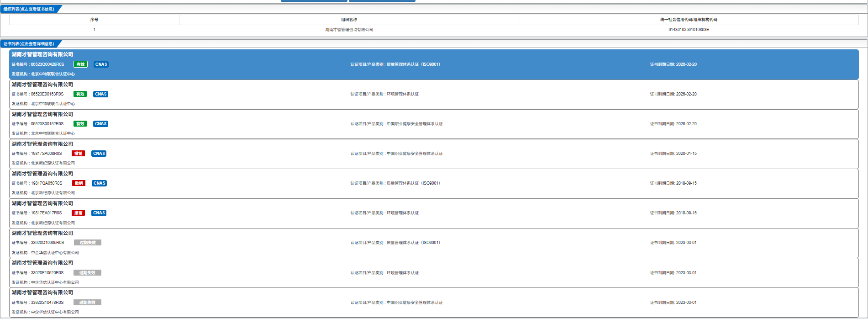Click CNAS badge for certificate 06523Q00428R0S
This screenshot has width=868, height=319.
coord(101,64)
